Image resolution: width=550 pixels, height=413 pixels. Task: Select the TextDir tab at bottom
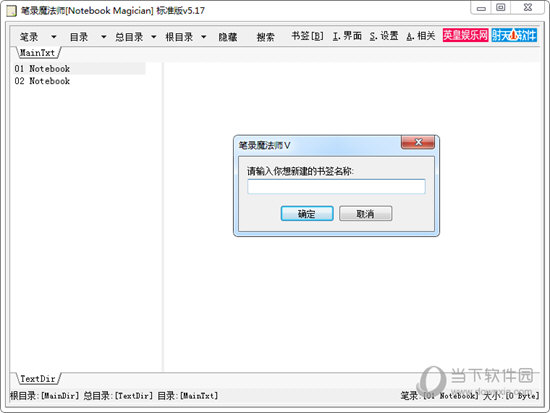pos(38,379)
